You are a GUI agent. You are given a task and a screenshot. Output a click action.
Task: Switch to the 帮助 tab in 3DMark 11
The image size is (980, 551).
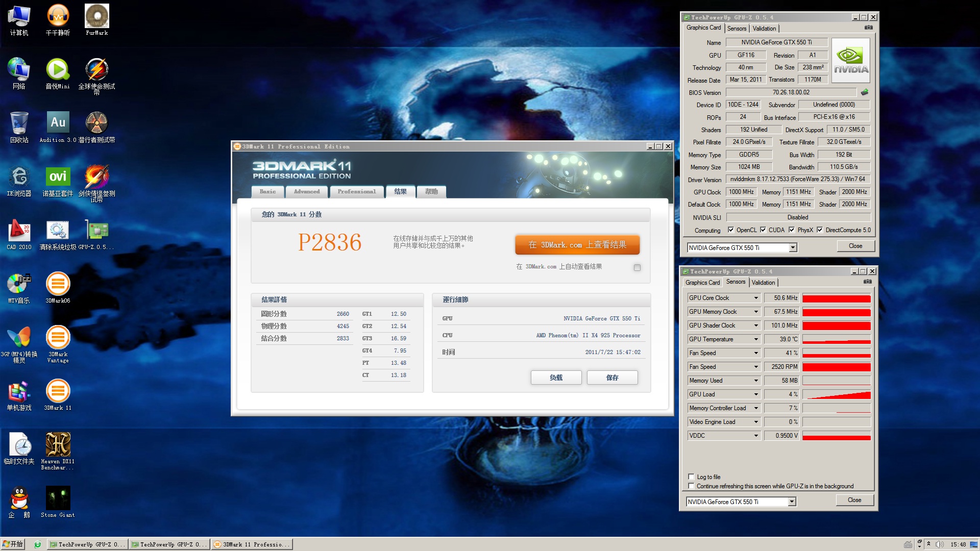[x=431, y=192]
